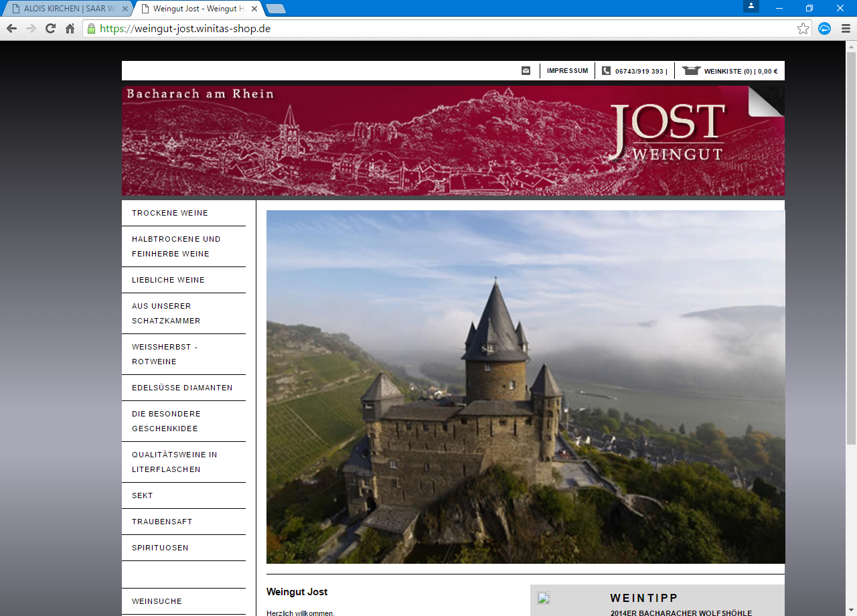The height and width of the screenshot is (616, 857).
Task: Switch to the ALOIS KIRCHEN tab
Action: pos(64,9)
